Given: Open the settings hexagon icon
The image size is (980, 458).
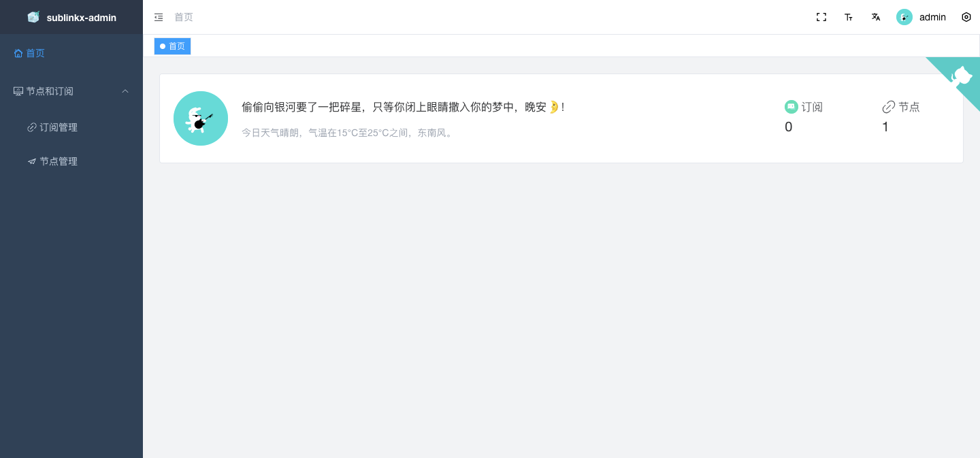Looking at the screenshot, I should [x=966, y=17].
